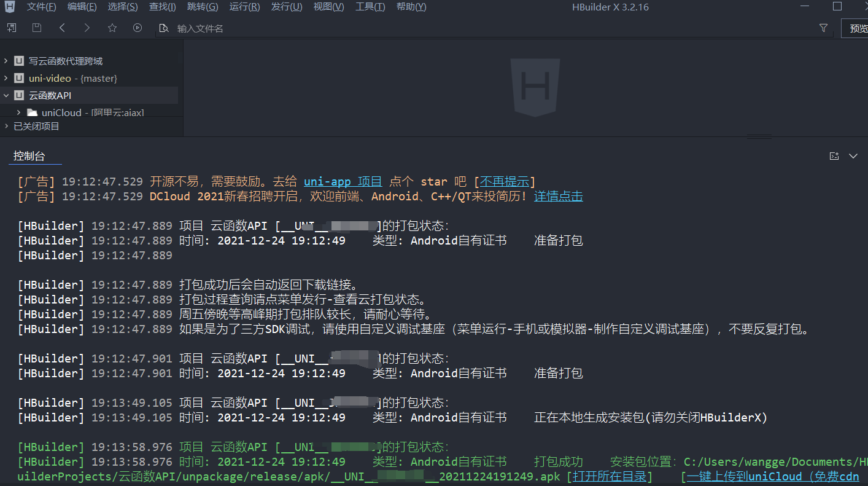Expand the uniCloud folder
This screenshot has height=486, width=868.
pyautogui.click(x=18, y=112)
